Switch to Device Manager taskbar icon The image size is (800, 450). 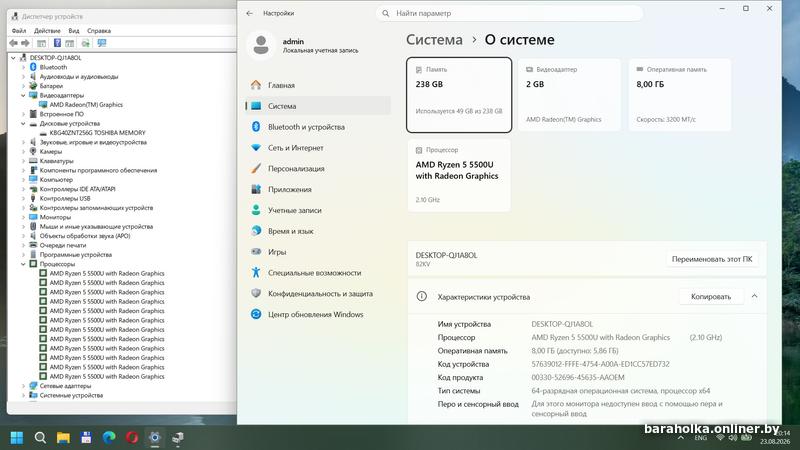coord(178,438)
